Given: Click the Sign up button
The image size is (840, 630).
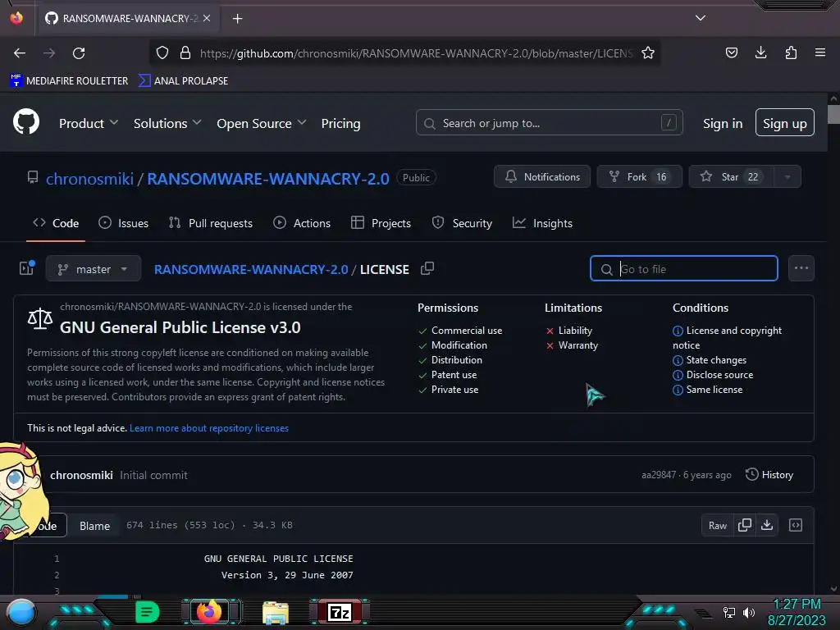Looking at the screenshot, I should click(785, 123).
